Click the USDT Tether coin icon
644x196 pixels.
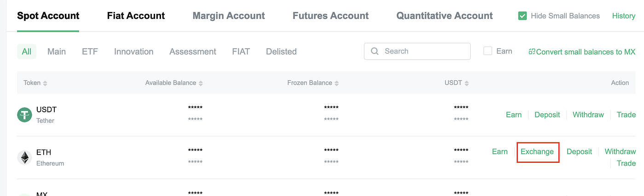coord(24,115)
